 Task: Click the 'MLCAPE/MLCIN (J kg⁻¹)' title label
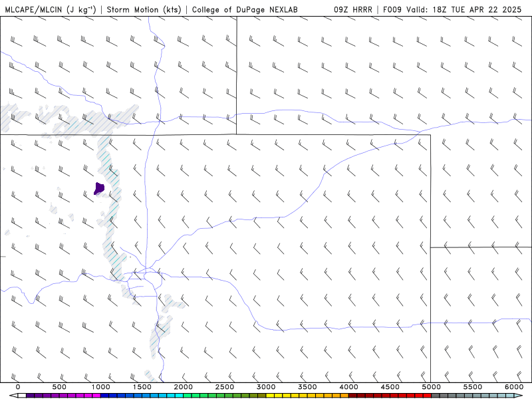(51, 9)
